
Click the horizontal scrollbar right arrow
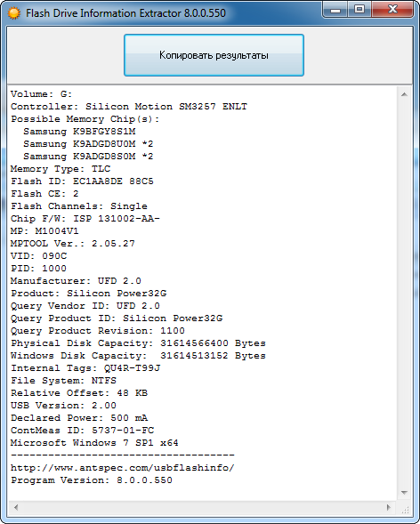coord(389,507)
